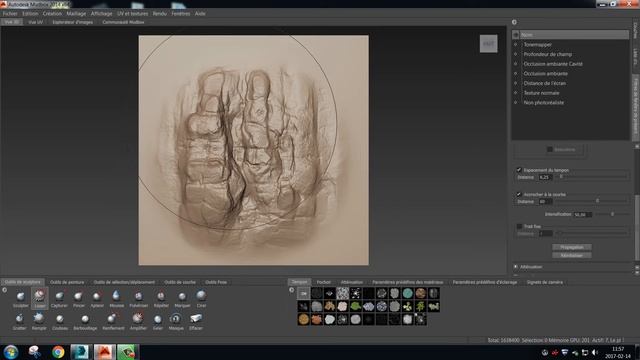Select the Pulvériser spray tool
Image resolution: width=640 pixels, height=360 pixels.
pos(139,299)
